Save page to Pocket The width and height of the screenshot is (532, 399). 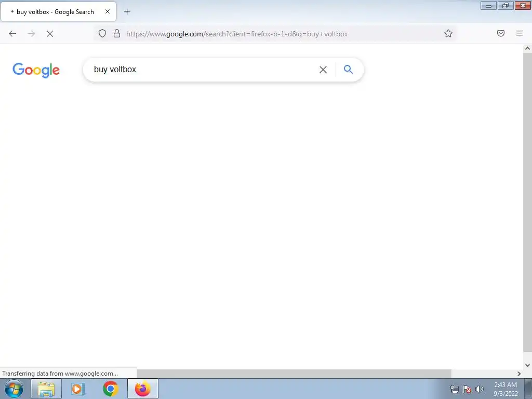(501, 33)
